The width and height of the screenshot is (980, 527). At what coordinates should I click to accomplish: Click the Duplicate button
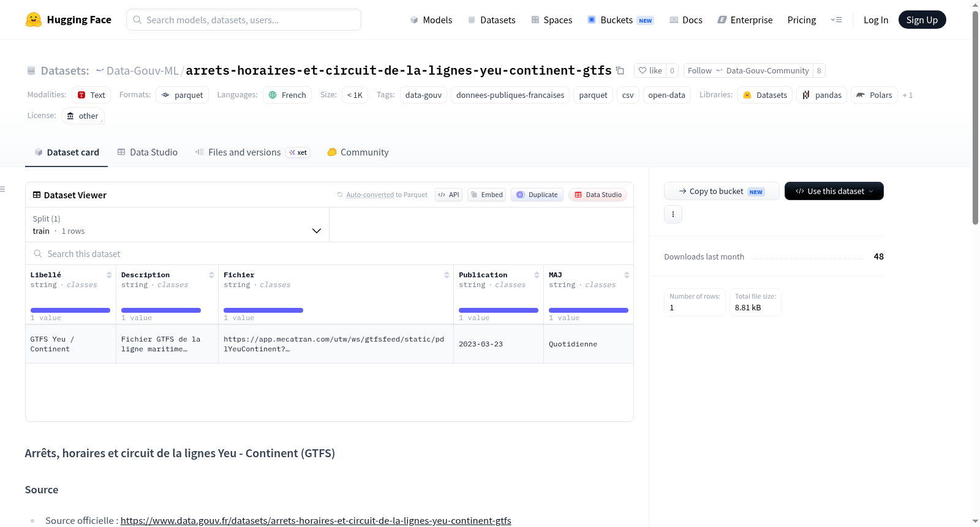537,195
